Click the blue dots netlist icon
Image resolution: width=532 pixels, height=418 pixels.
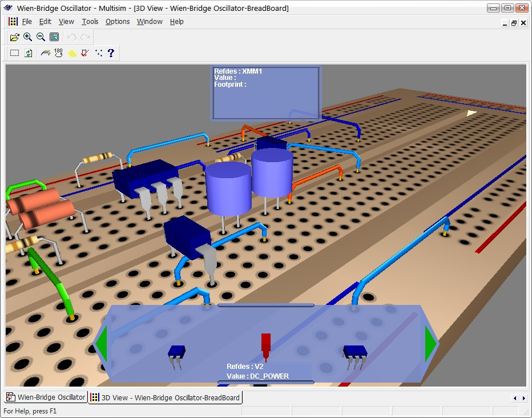pyautogui.click(x=98, y=53)
